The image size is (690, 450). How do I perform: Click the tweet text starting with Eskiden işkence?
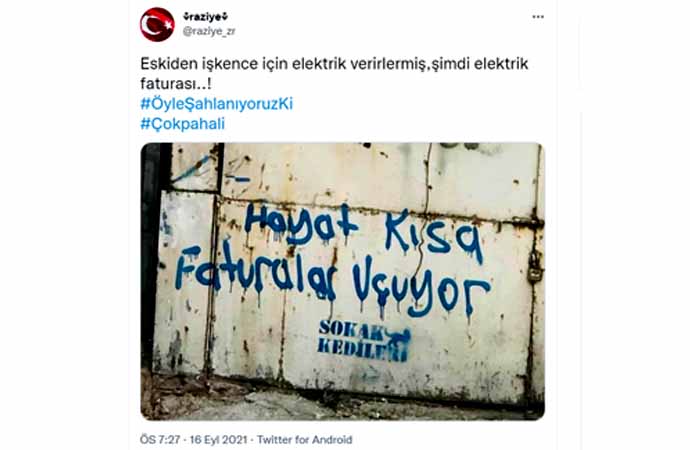pyautogui.click(x=334, y=73)
